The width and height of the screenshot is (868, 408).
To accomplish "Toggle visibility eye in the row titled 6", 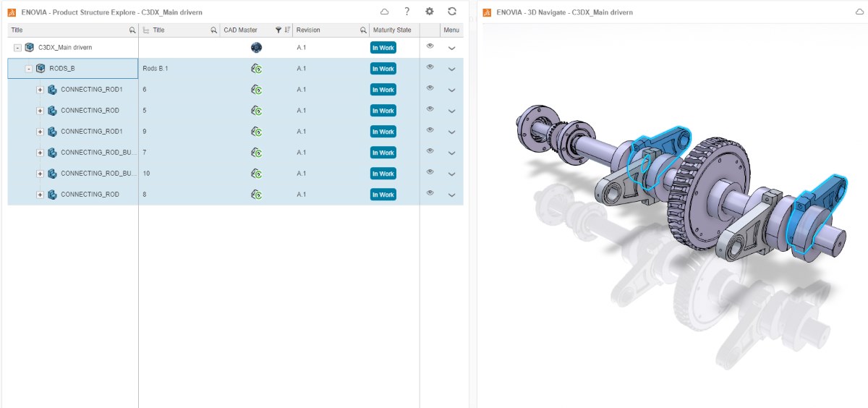I will coord(430,88).
